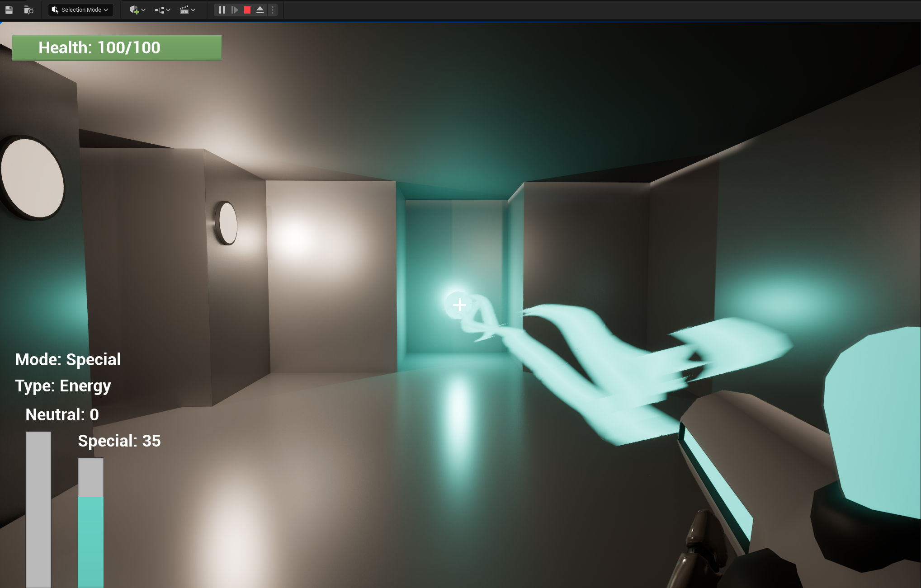Click the add content cube icon
The image size is (921, 588).
pos(134,9)
